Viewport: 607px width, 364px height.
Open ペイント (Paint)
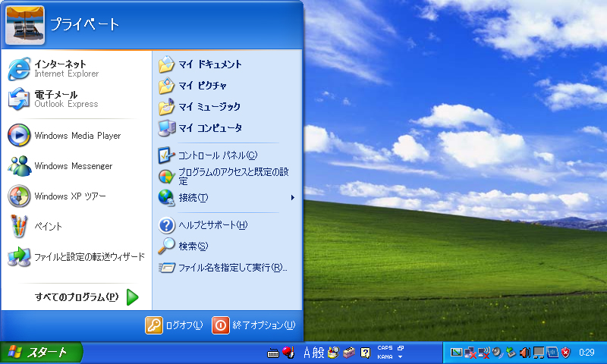click(77, 226)
